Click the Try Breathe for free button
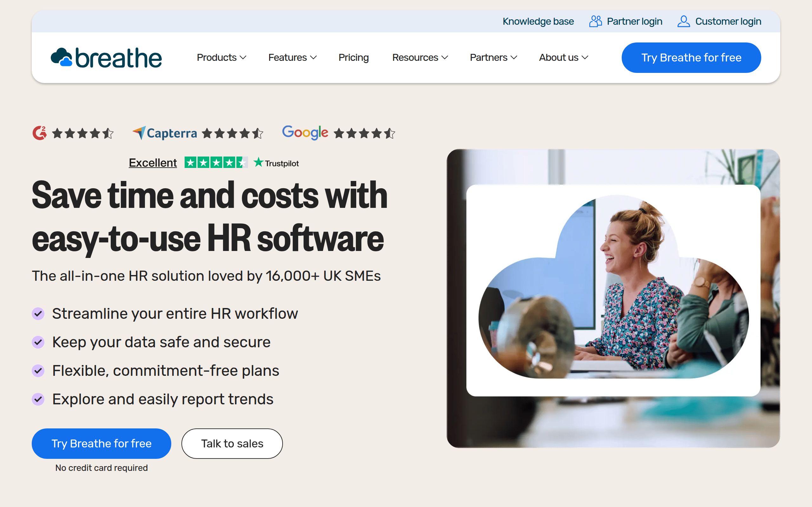Viewport: 812px width, 507px height. point(691,57)
